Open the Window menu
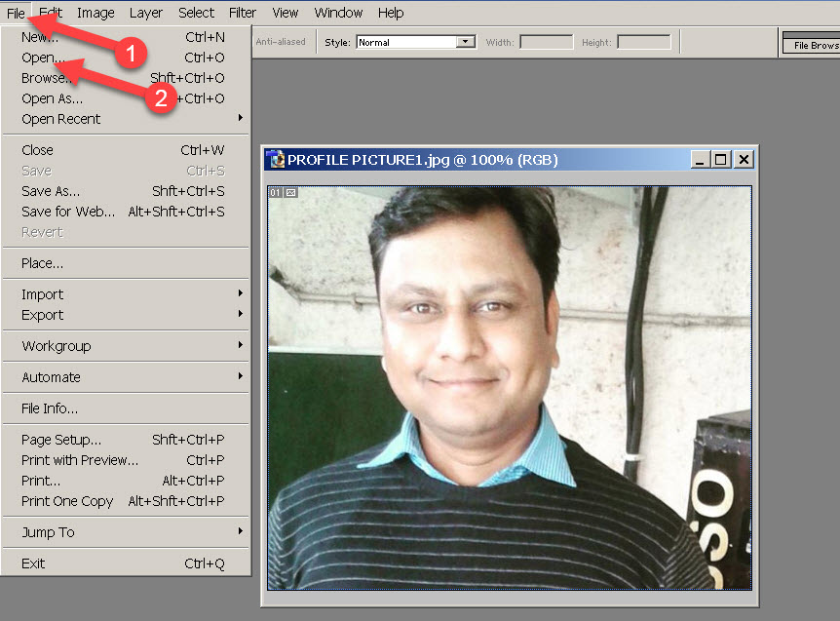Image resolution: width=840 pixels, height=621 pixels. pyautogui.click(x=338, y=13)
